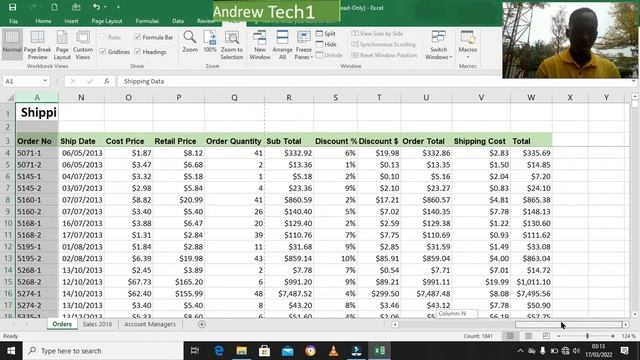Open the File menu tab

point(13,21)
